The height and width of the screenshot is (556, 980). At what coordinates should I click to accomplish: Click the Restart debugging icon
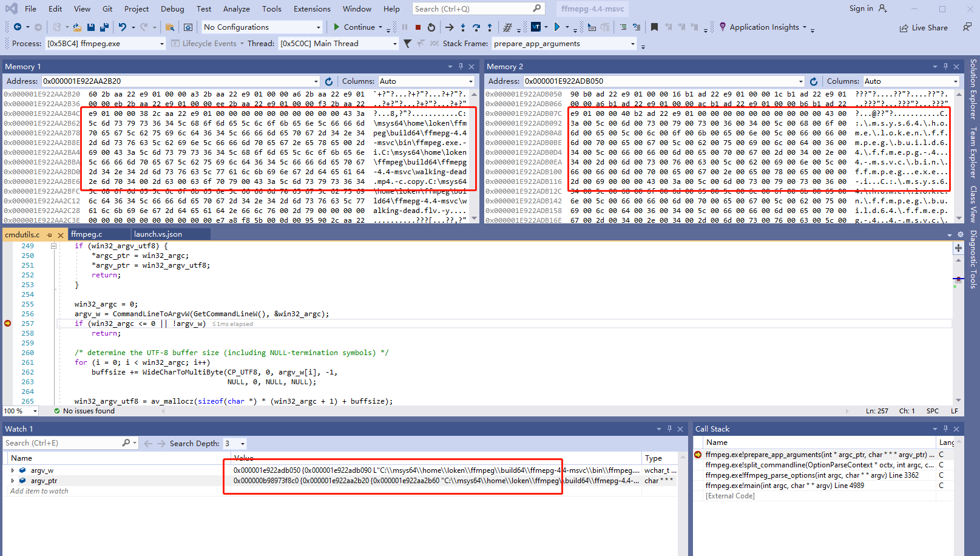pyautogui.click(x=431, y=27)
